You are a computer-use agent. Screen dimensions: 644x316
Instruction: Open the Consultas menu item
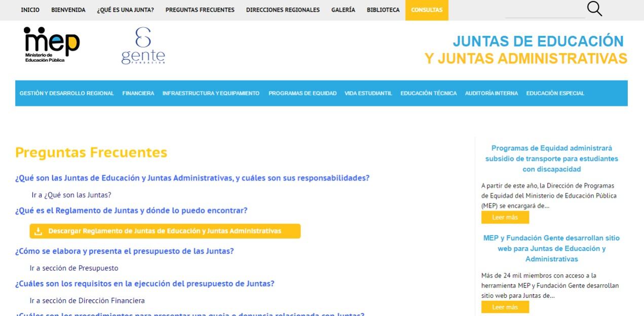[x=426, y=10]
